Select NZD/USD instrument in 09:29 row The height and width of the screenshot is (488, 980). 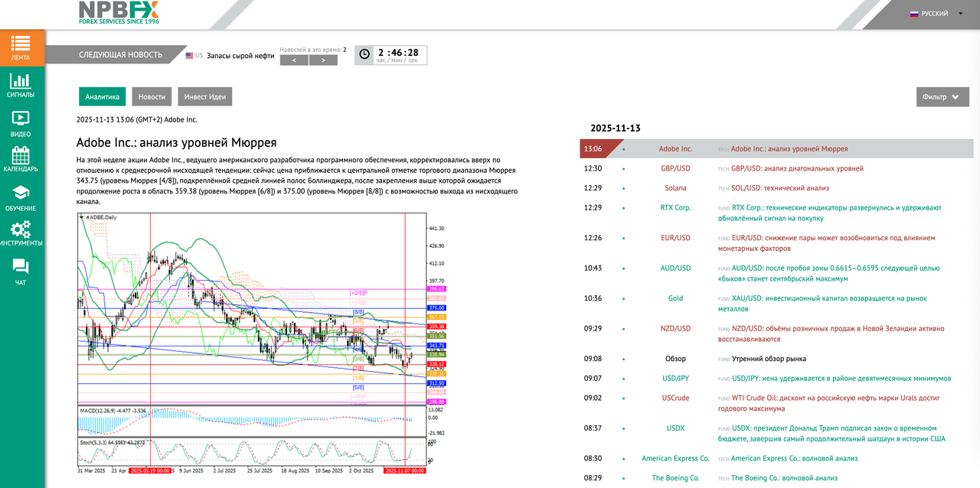[x=675, y=329]
